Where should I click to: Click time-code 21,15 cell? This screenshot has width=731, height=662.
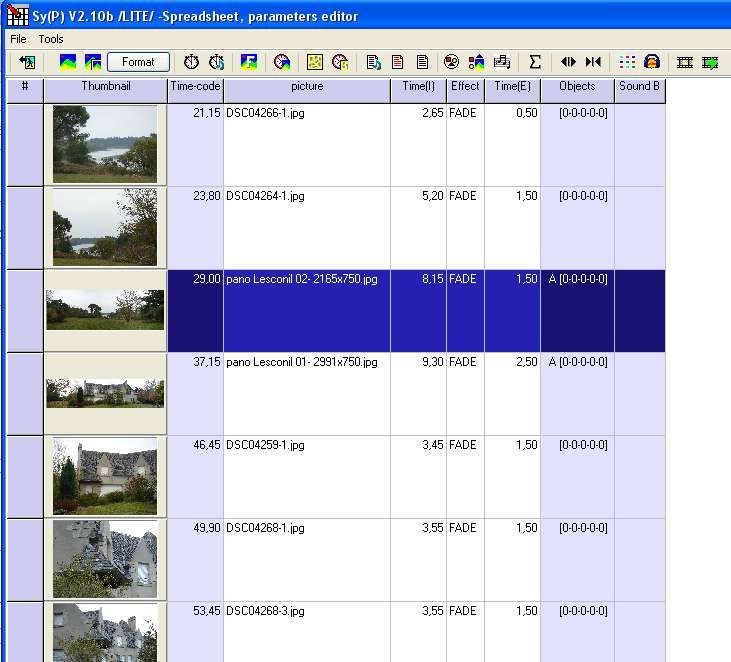click(x=195, y=145)
